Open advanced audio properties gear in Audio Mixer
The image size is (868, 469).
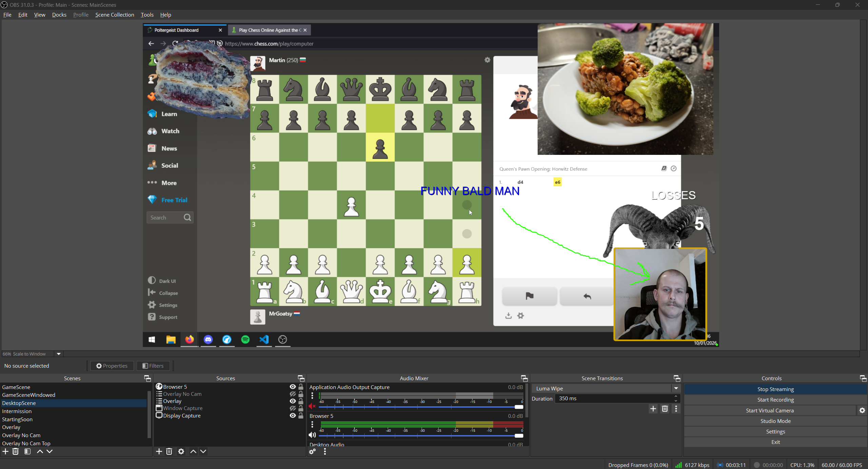point(312,452)
